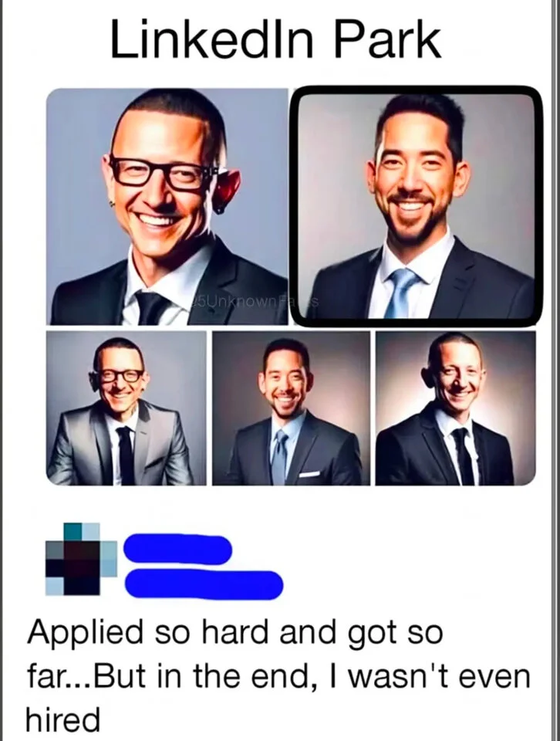Open bottom-middle portrait with white pocket square

point(292,408)
